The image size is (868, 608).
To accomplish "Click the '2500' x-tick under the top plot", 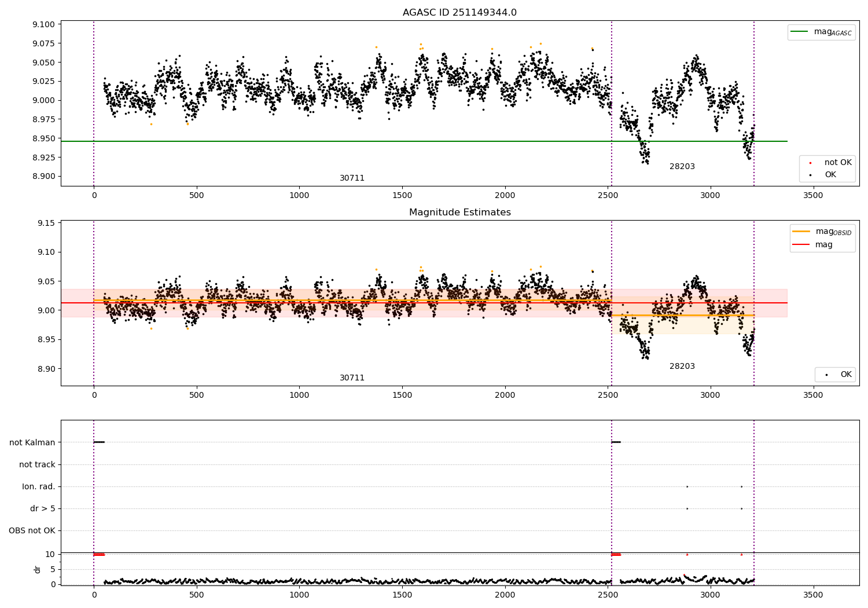I will point(608,196).
